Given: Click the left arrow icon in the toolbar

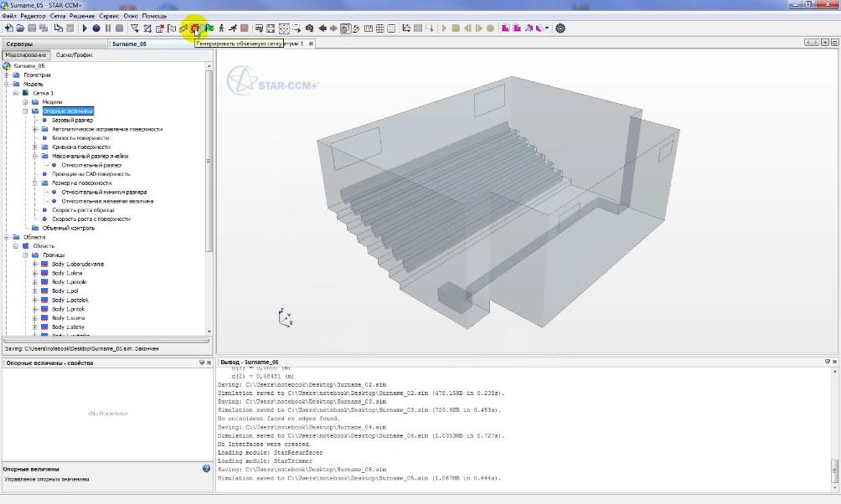Looking at the screenshot, I should [x=322, y=28].
